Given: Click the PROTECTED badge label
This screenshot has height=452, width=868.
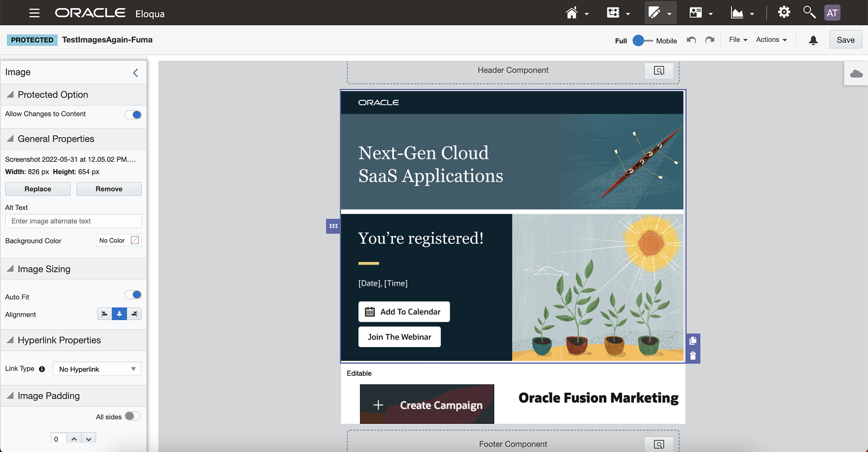Looking at the screenshot, I should tap(32, 40).
